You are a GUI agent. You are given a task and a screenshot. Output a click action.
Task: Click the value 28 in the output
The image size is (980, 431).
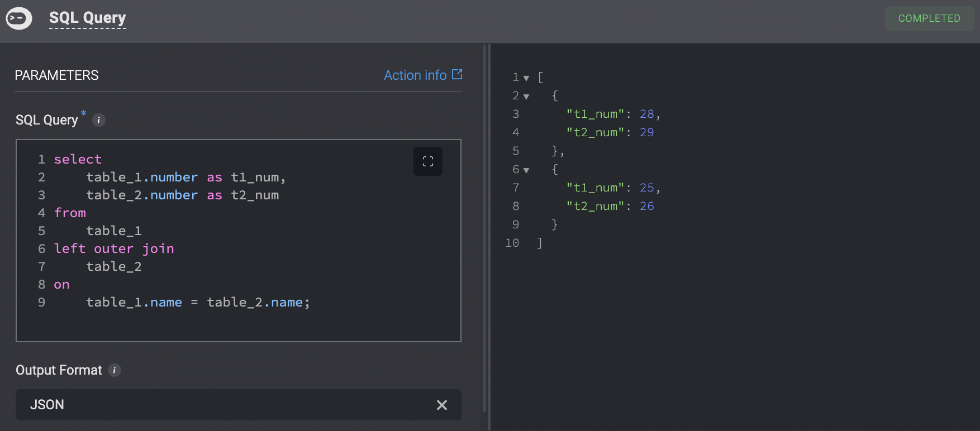[x=647, y=114]
